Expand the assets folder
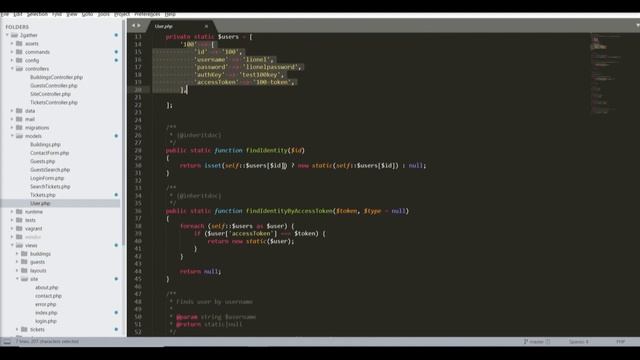The height and width of the screenshot is (360, 640). pos(12,44)
